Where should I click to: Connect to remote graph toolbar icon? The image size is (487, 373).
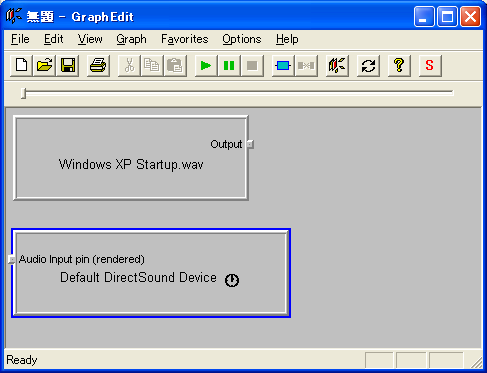click(337, 66)
